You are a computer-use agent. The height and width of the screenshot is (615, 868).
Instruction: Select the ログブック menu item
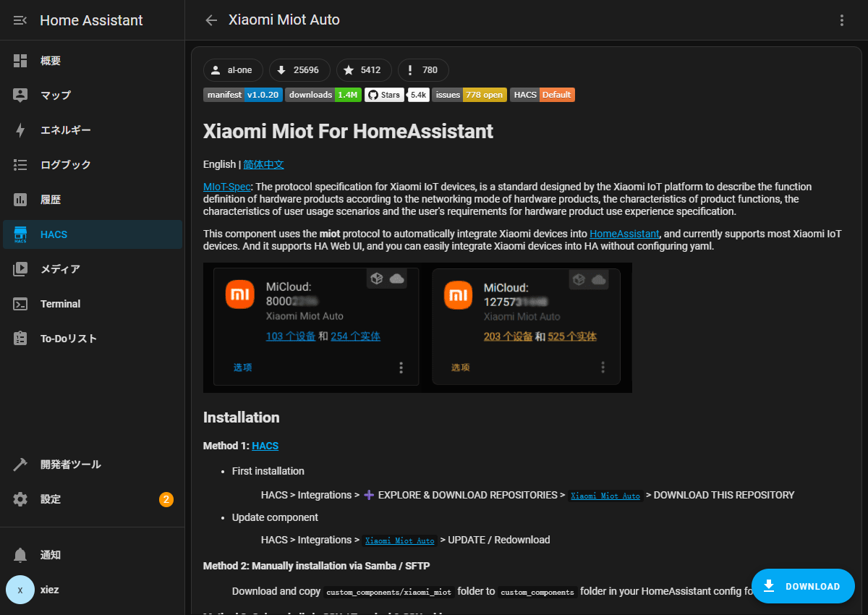(93, 165)
